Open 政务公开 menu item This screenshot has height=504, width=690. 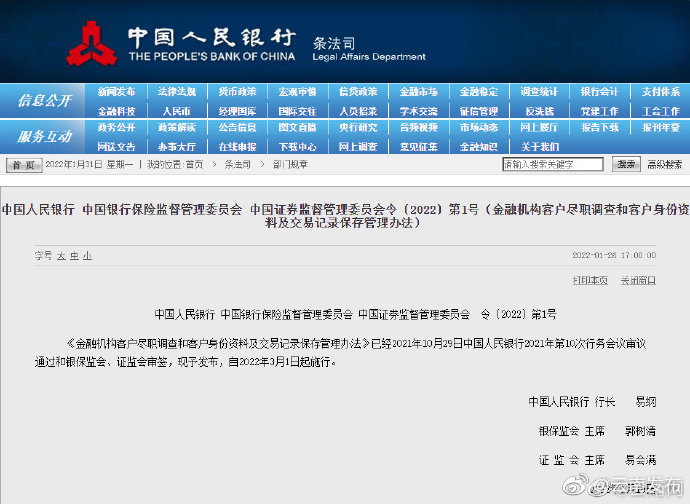pyautogui.click(x=116, y=128)
